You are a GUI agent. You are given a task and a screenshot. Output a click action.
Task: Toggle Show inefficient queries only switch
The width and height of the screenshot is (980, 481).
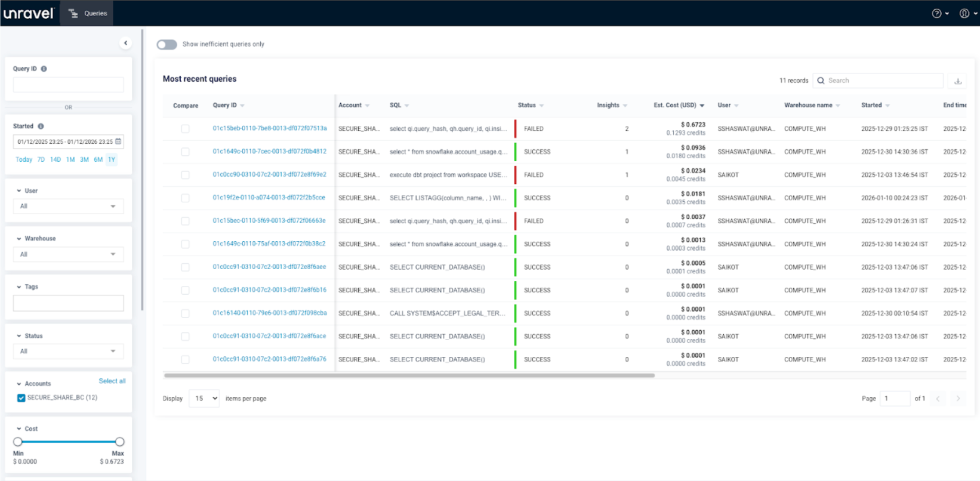point(167,45)
